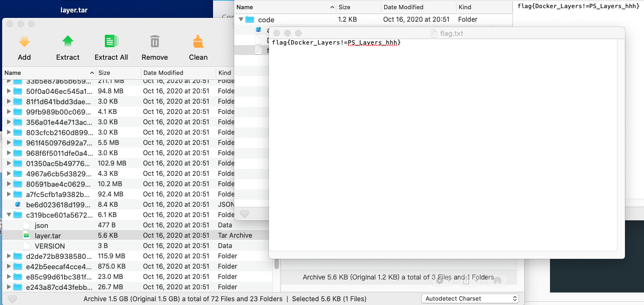
Task: Select the 4967a6cb5d3829 folder row
Action: (118, 174)
